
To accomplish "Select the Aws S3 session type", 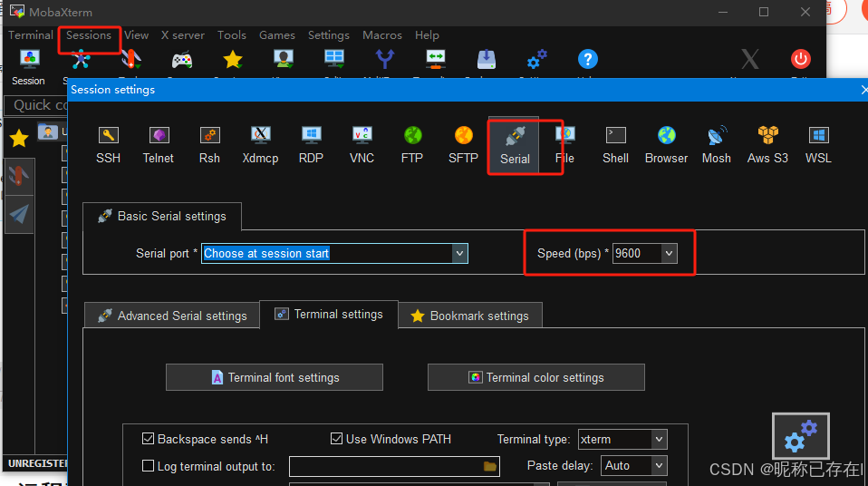I will [x=767, y=145].
